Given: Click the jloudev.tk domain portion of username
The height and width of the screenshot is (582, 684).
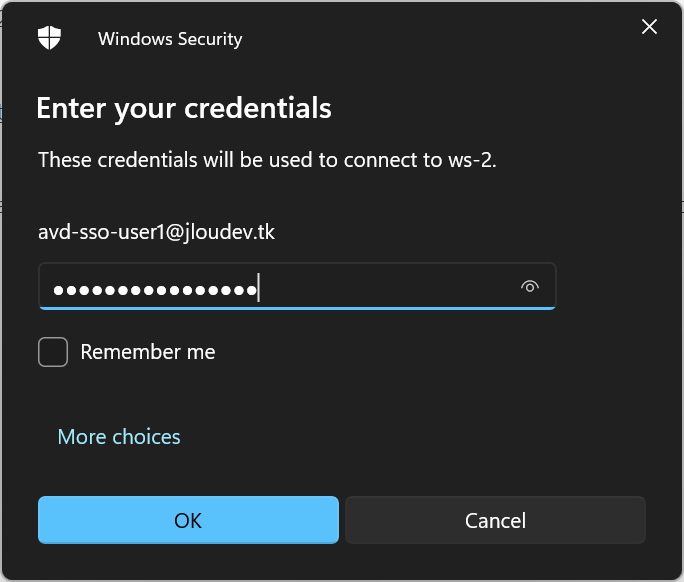Looking at the screenshot, I should coord(229,232).
